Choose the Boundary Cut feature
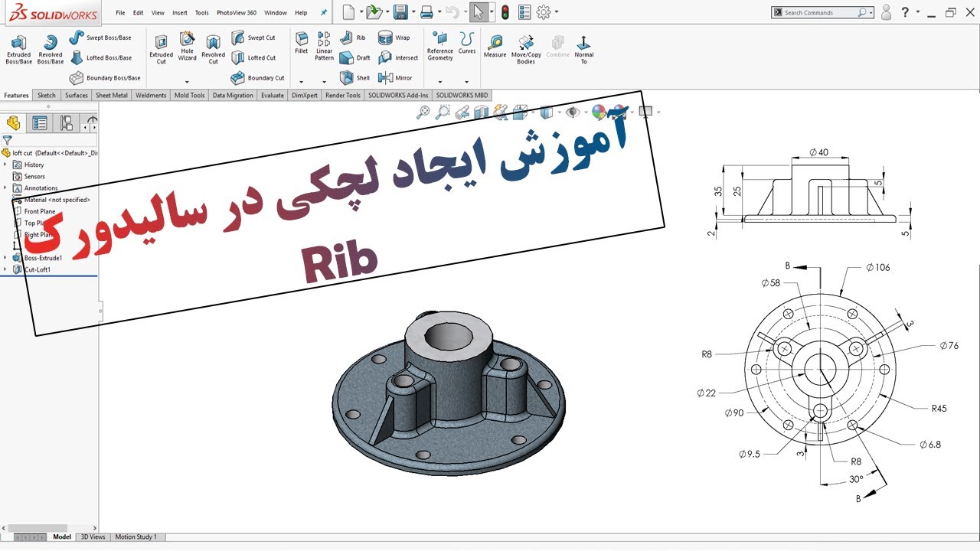980x551 pixels. pos(258,78)
